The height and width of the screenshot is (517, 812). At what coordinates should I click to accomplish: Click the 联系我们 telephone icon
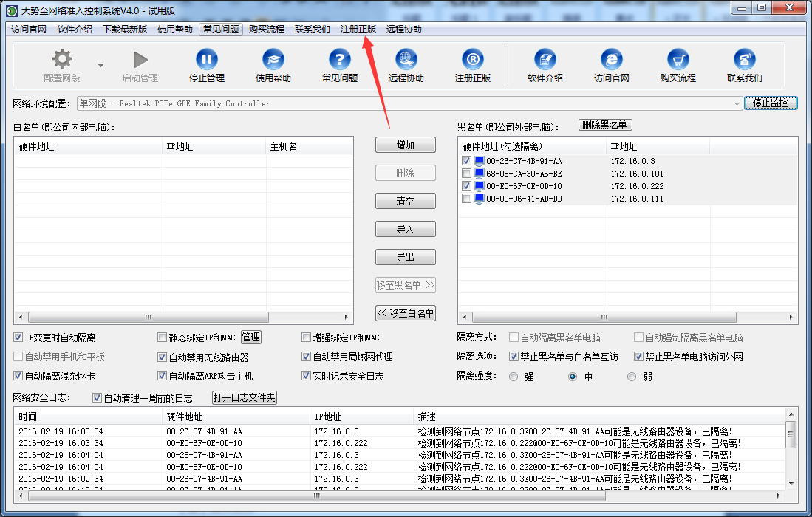[744, 59]
